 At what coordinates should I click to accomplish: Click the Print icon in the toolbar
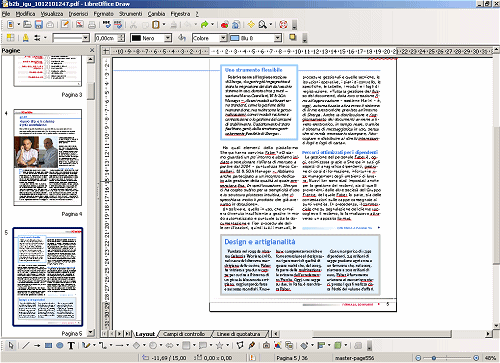92,24
